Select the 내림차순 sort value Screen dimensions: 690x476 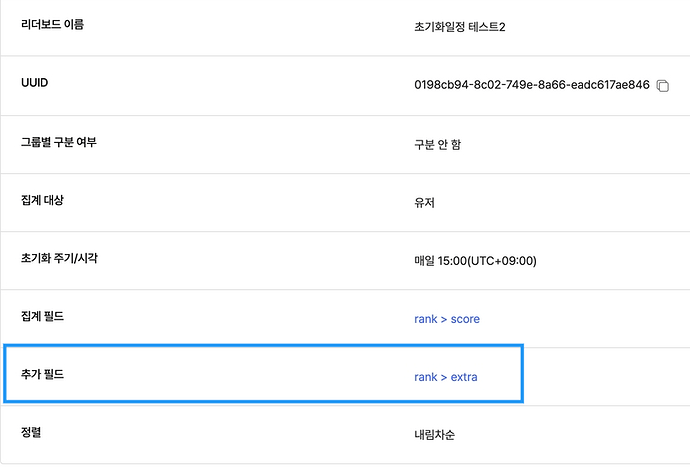(434, 435)
